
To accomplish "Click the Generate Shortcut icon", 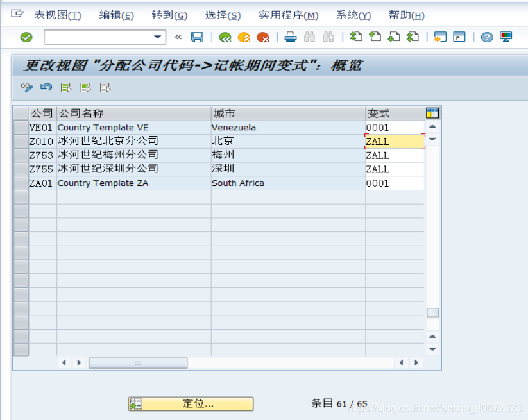I will point(459,37).
